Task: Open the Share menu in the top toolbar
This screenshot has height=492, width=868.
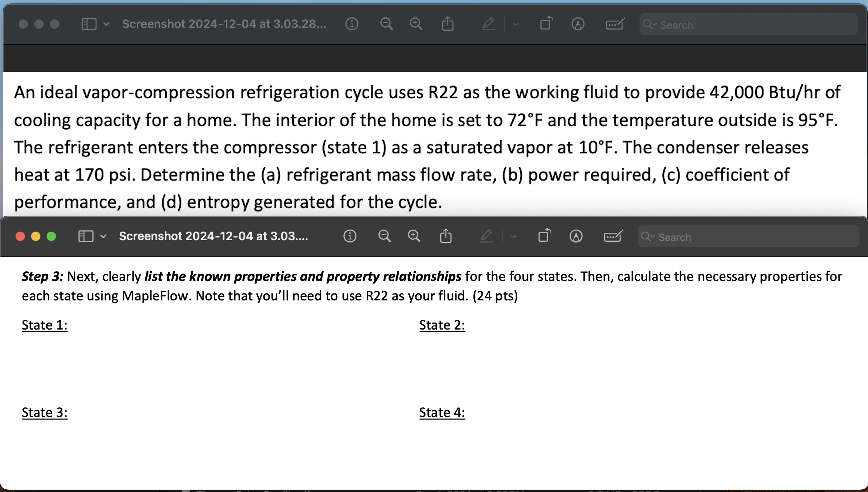Action: (x=448, y=24)
